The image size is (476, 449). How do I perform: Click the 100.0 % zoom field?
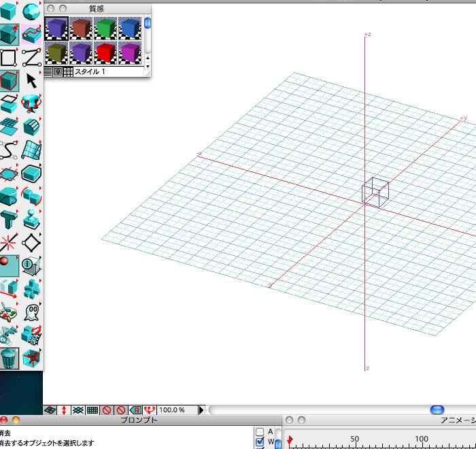[177, 410]
